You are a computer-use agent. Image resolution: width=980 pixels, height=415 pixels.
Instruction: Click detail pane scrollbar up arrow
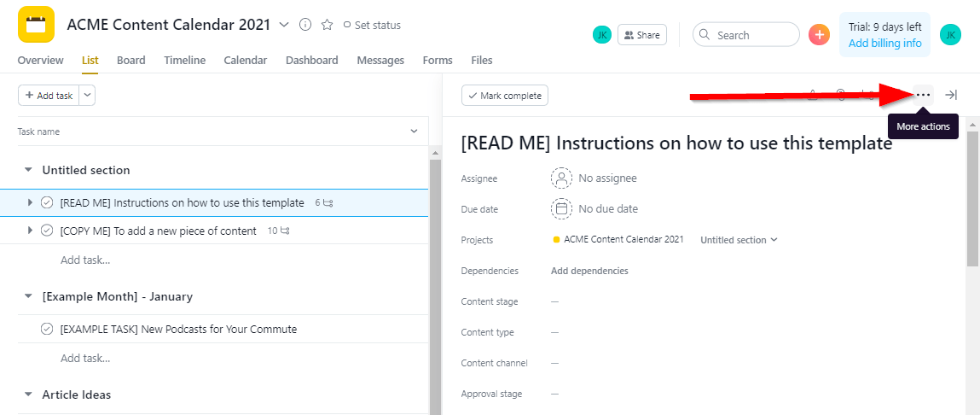973,126
